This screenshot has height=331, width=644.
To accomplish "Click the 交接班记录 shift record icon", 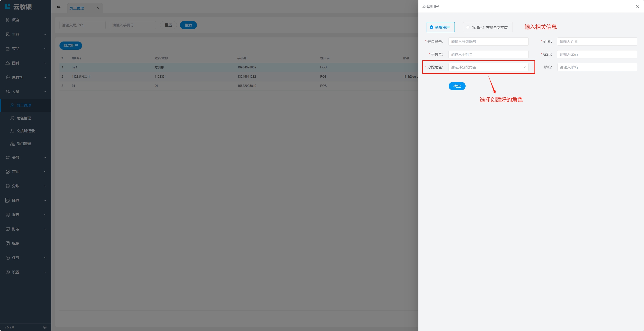I will [x=12, y=131].
